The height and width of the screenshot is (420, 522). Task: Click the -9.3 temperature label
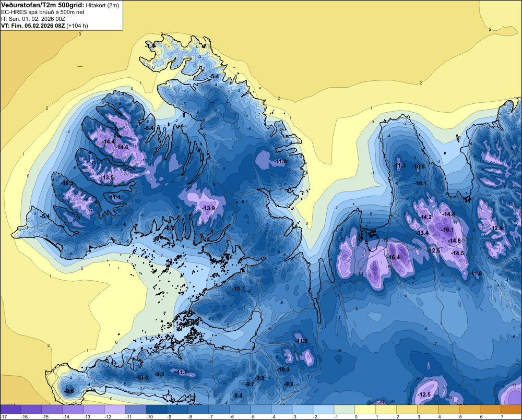[159, 374]
